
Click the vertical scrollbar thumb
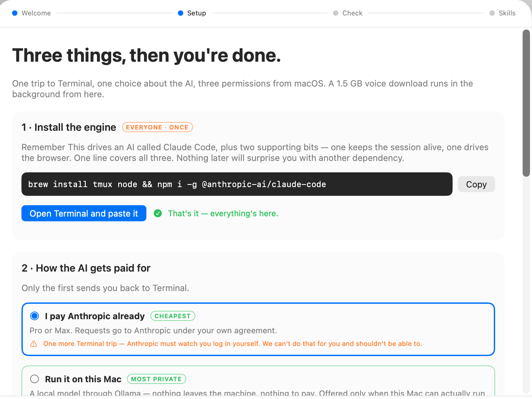[x=526, y=103]
